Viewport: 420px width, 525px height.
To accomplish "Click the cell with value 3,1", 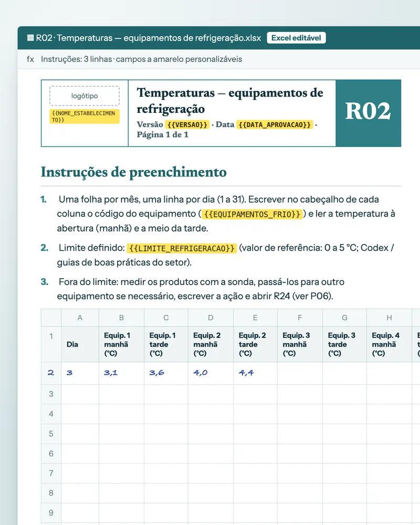I will pyautogui.click(x=122, y=373).
